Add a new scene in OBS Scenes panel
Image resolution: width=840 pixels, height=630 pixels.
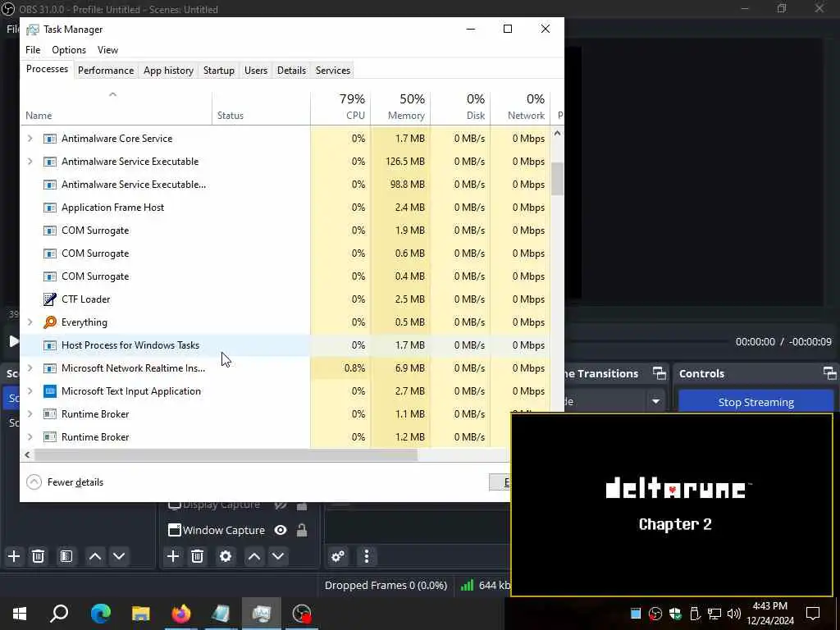(x=14, y=557)
